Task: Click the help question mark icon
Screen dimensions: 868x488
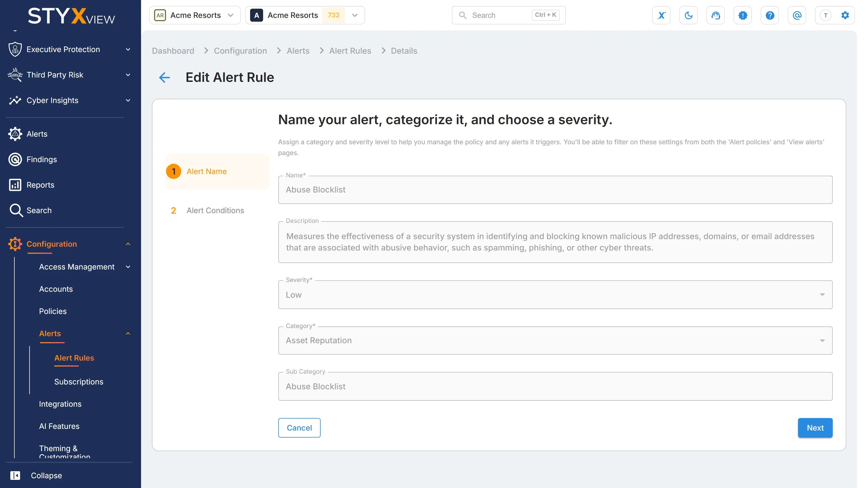Action: pos(770,15)
